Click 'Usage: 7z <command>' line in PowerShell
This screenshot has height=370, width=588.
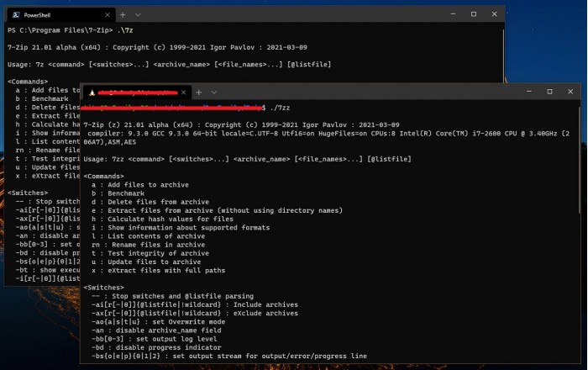(x=169, y=65)
